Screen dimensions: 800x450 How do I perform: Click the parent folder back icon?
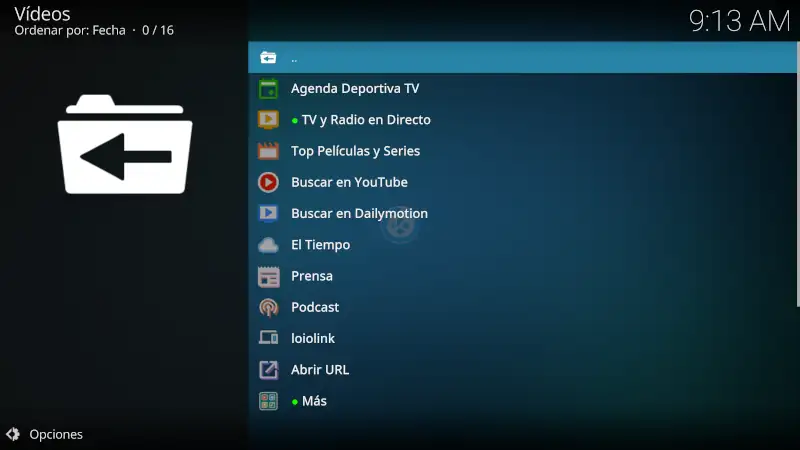[x=268, y=58]
